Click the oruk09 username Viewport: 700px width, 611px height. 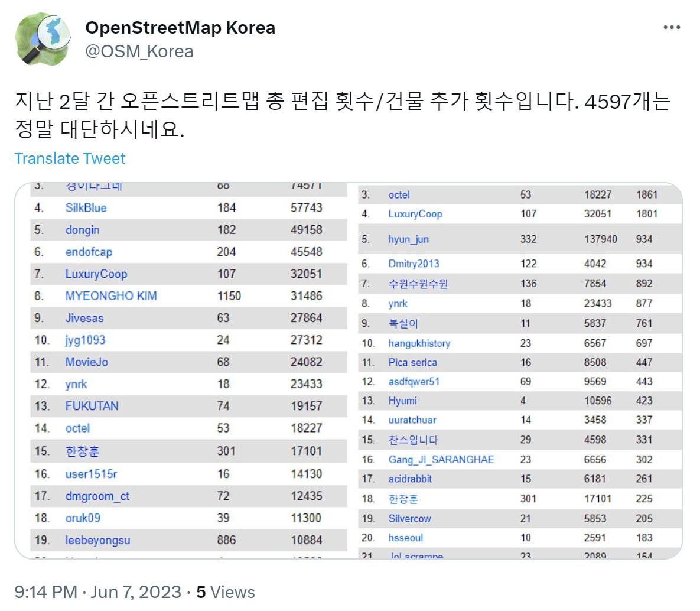click(x=83, y=518)
